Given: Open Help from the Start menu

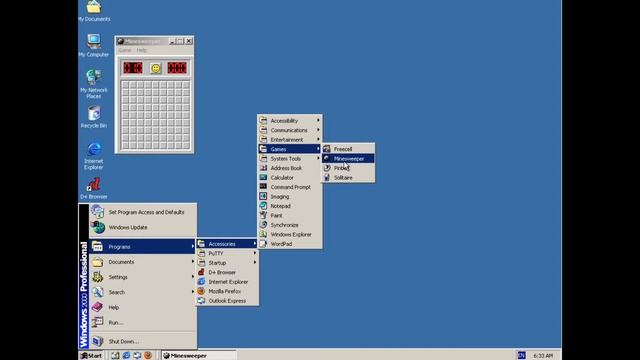Looking at the screenshot, I should 143,307.
